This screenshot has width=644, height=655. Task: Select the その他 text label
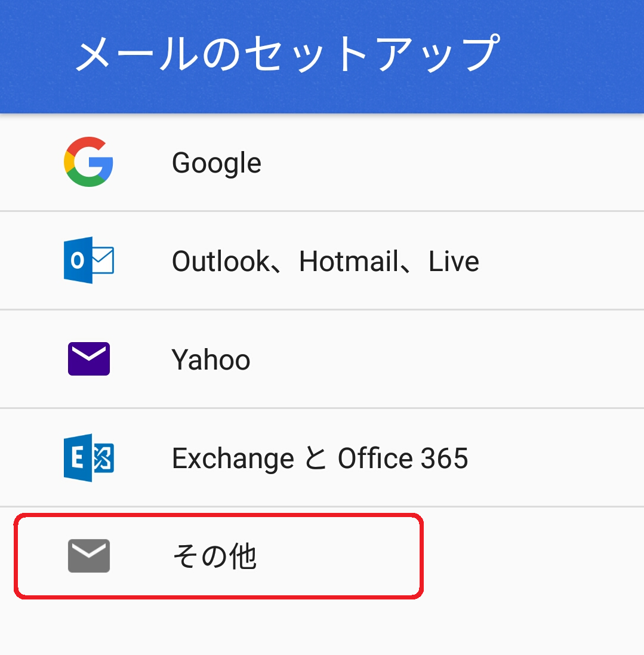(214, 557)
